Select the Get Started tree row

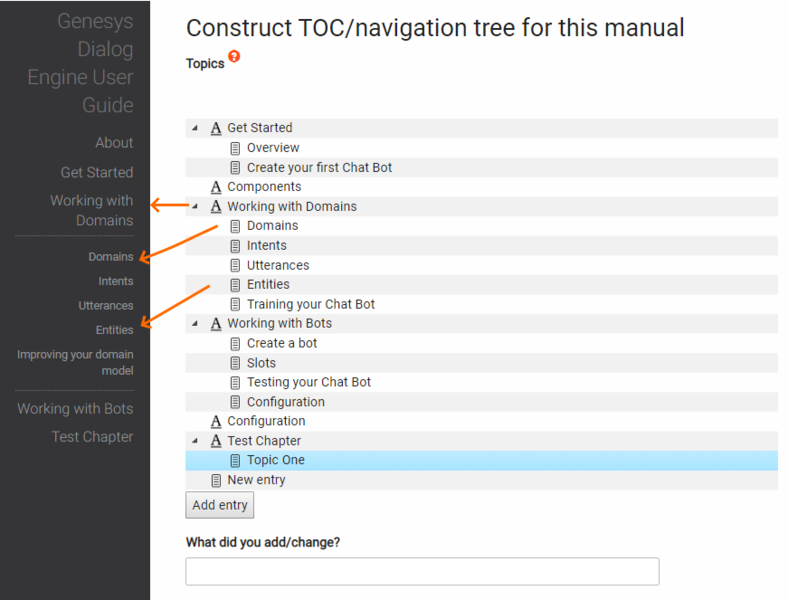481,128
